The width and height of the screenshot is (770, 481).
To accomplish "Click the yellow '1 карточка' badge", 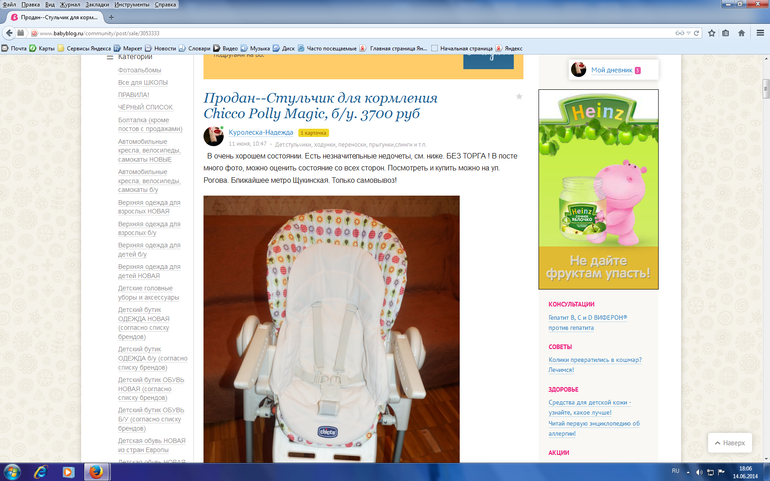I will click(x=313, y=133).
